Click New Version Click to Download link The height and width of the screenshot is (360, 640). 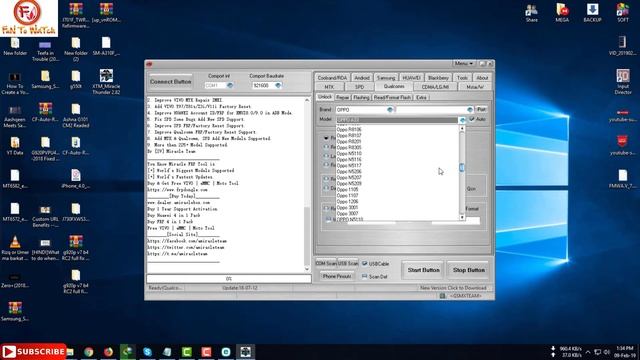(x=453, y=288)
